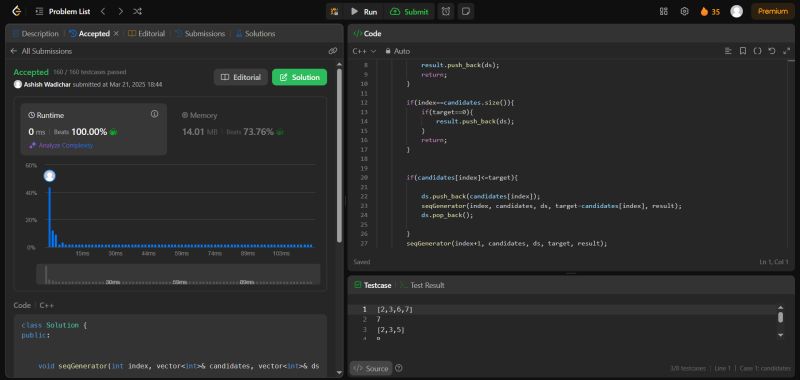
Task: Switch to the Submissions tab
Action: (x=199, y=34)
